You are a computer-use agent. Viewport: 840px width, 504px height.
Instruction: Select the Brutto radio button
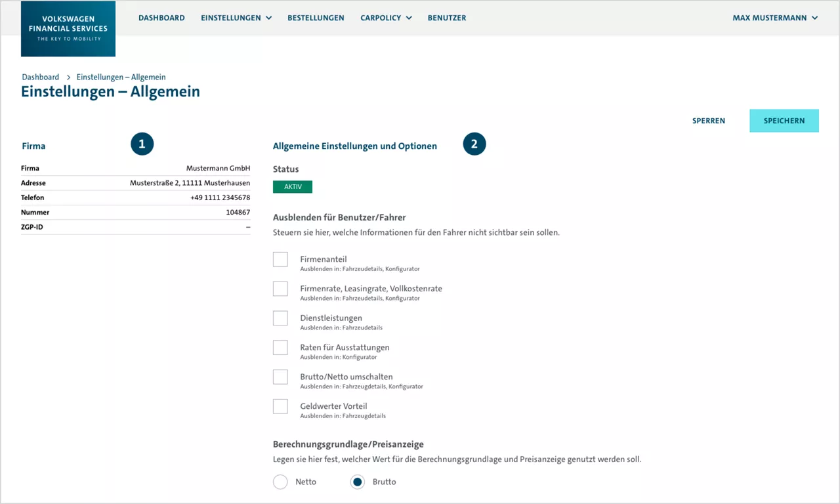pos(357,481)
